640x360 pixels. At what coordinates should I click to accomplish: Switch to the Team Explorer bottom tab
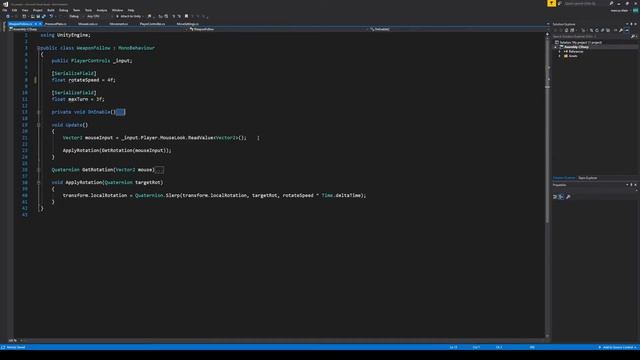(588, 178)
